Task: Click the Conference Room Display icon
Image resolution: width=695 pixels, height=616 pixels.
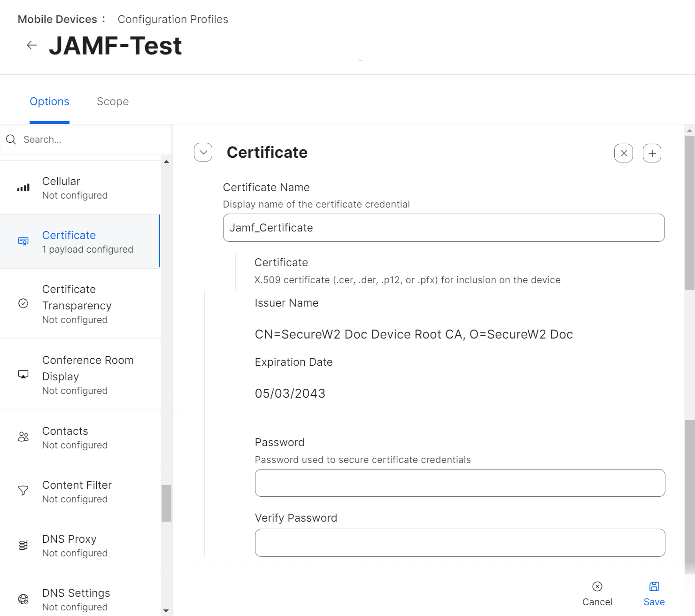Action: coord(23,374)
